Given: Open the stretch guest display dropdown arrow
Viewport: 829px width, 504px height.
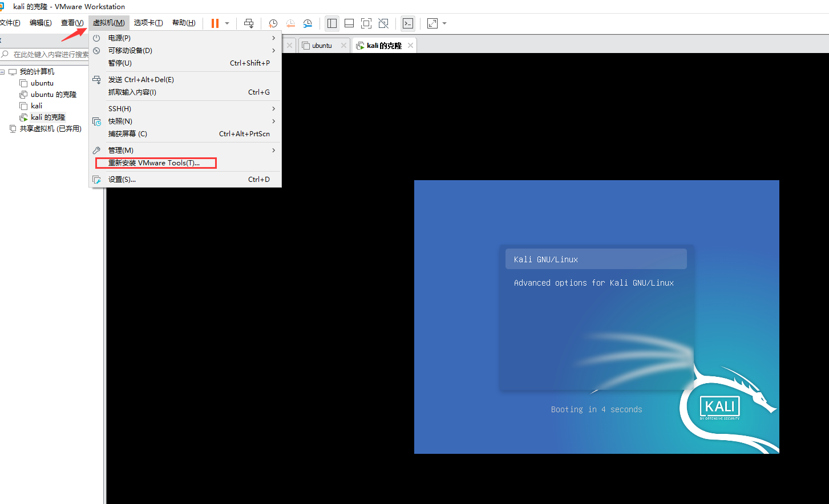Looking at the screenshot, I should click(444, 23).
